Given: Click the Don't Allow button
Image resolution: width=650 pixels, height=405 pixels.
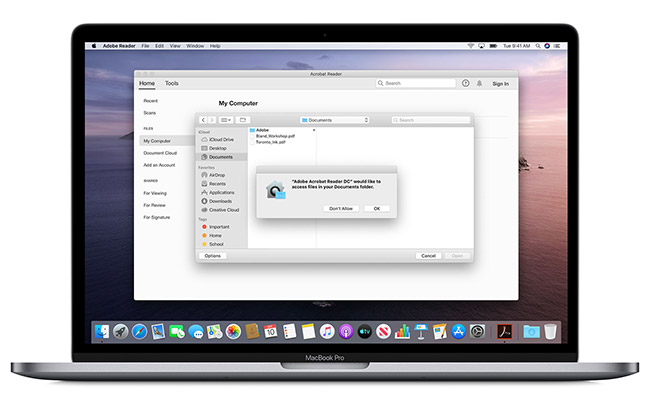Looking at the screenshot, I should (x=341, y=208).
